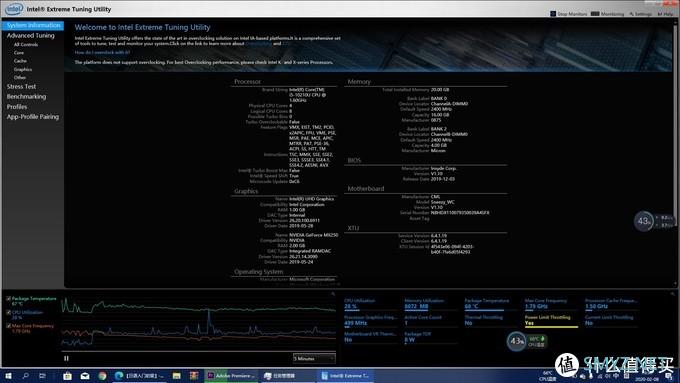680x383 pixels.
Task: Open the Benchmarking section
Action: click(x=26, y=96)
